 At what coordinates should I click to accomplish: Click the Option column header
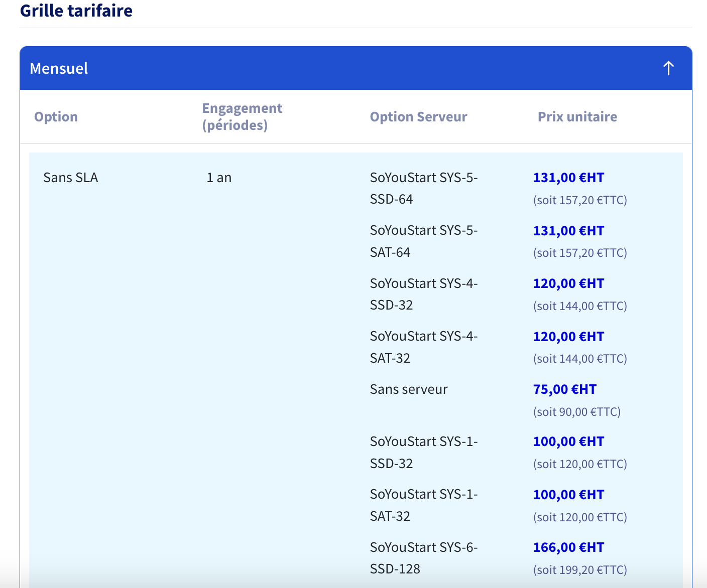56,117
